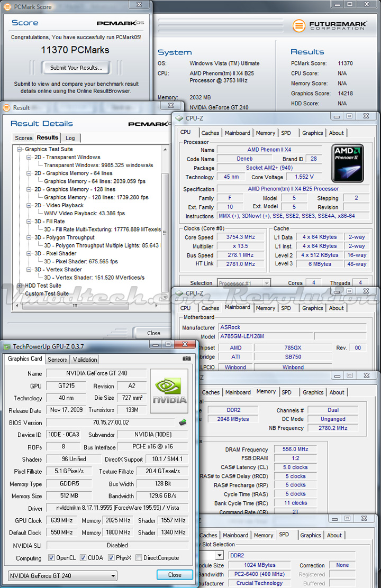Click the Custom Test Suite tree item
The height and width of the screenshot is (588, 381).
click(x=47, y=293)
